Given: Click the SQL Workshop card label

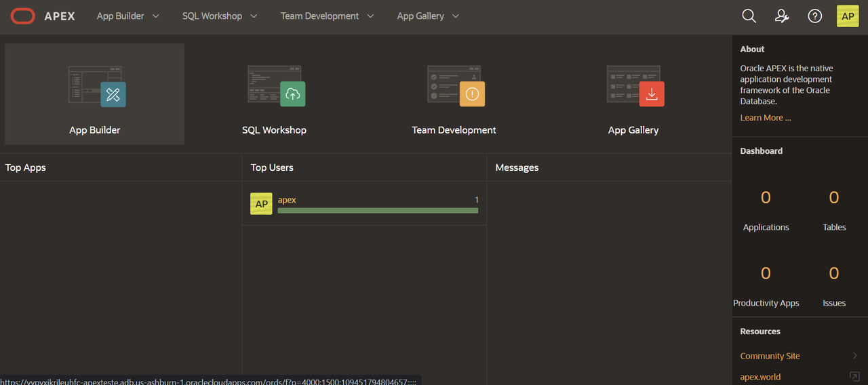Looking at the screenshot, I should click(275, 130).
